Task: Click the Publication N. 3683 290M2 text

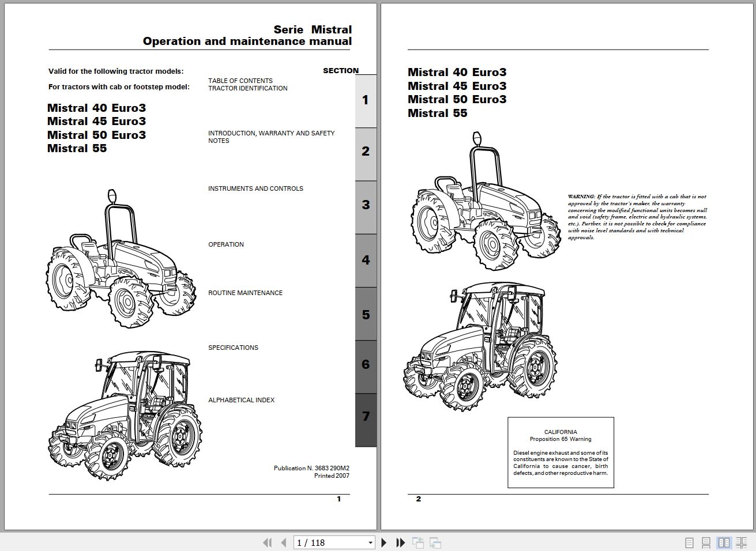Action: pyautogui.click(x=311, y=469)
